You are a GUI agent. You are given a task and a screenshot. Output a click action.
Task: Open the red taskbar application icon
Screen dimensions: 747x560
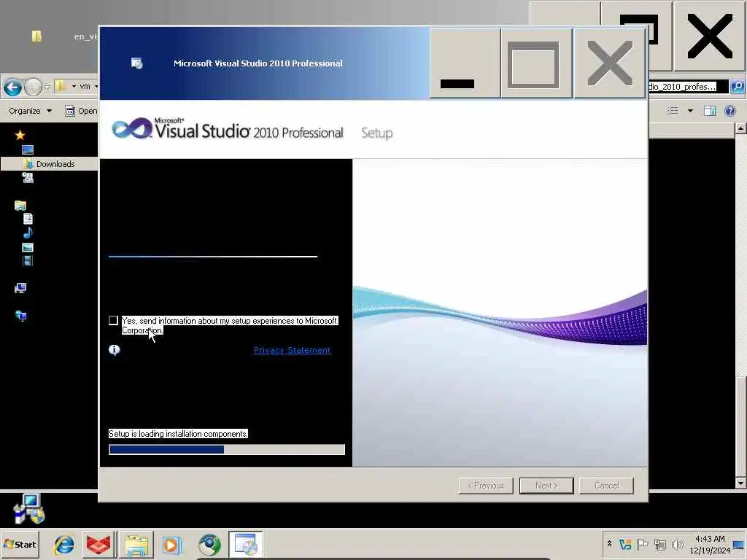pos(98,544)
